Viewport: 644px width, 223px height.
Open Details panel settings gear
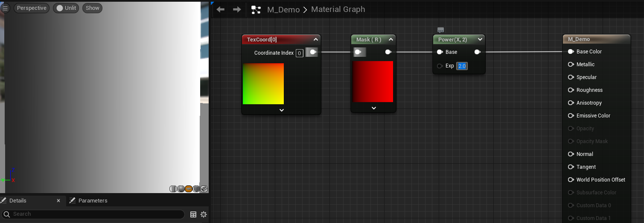204,214
